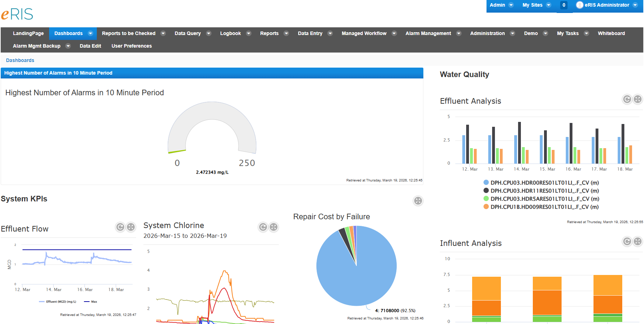The image size is (644, 324).
Task: Switch to the Reports to be Checked menu
Action: (x=128, y=33)
